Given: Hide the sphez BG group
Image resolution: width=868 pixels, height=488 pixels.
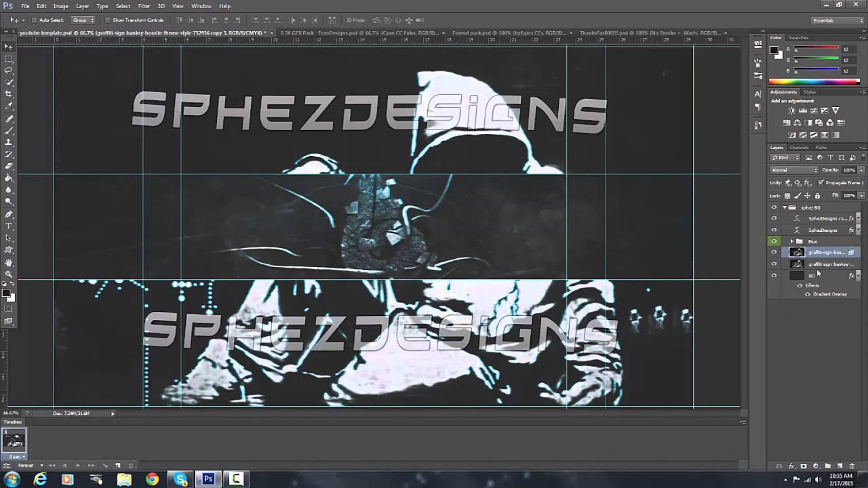Looking at the screenshot, I should pyautogui.click(x=774, y=207).
